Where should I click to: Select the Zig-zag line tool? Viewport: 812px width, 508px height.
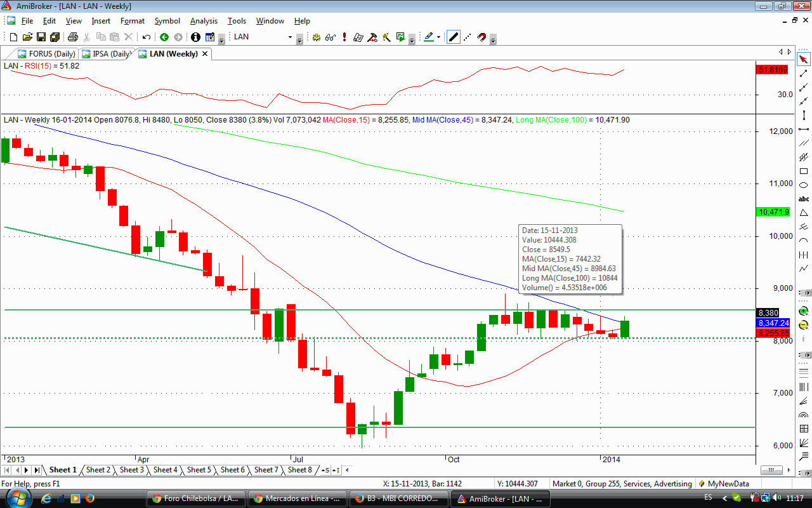(804, 269)
